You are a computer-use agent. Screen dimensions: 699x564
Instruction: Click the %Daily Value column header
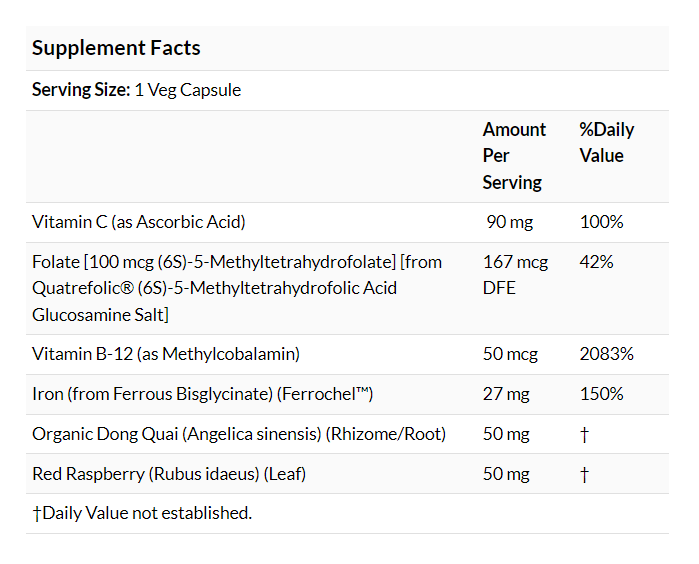coord(606,143)
